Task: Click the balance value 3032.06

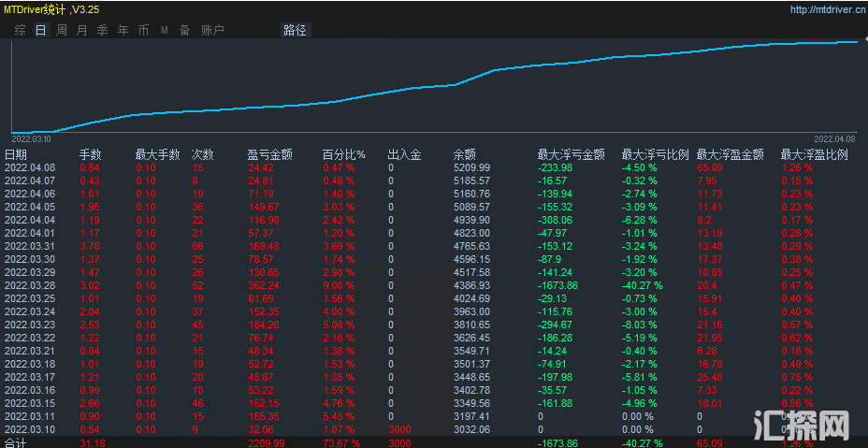Action: point(471,429)
